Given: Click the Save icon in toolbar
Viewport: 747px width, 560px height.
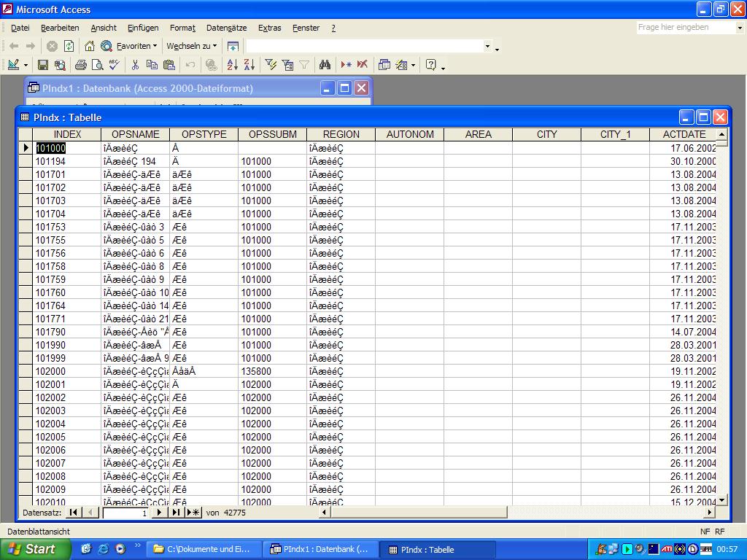Looking at the screenshot, I should tap(43, 65).
